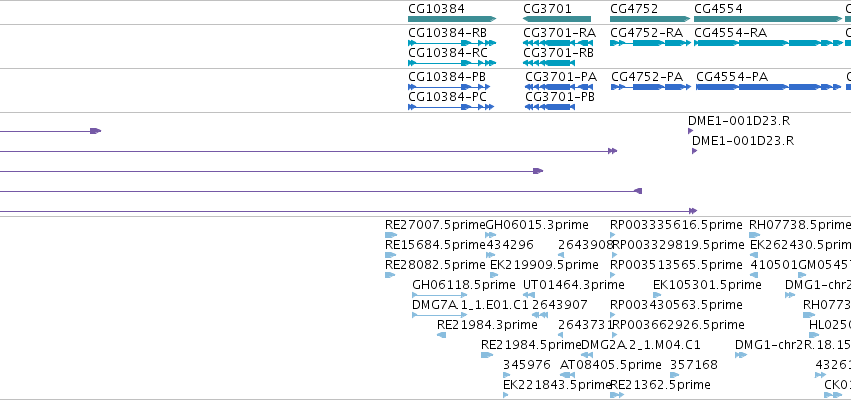The height and width of the screenshot is (400, 851).
Task: Click the CG4752-RA transcript glyph
Action: 650,43
